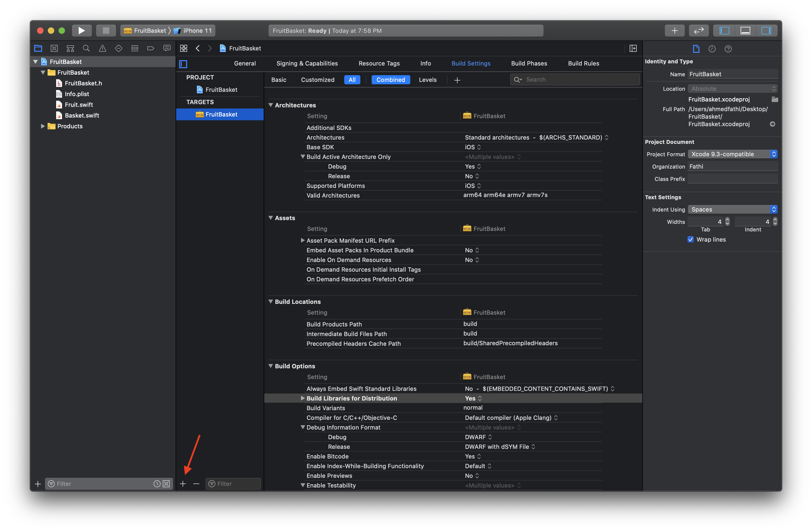
Task: Open the Issue navigator warning icon
Action: click(x=102, y=48)
